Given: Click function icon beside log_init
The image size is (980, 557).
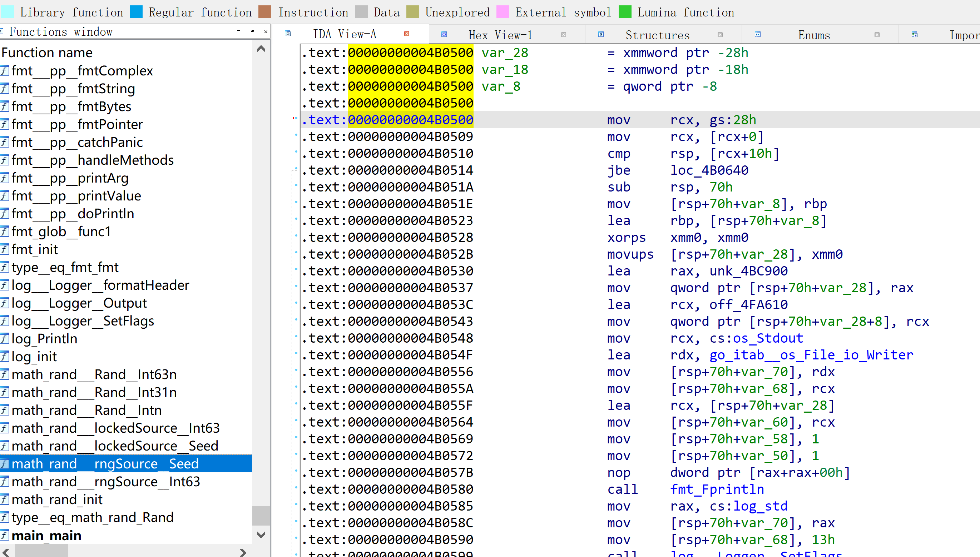Looking at the screenshot, I should 5,357.
